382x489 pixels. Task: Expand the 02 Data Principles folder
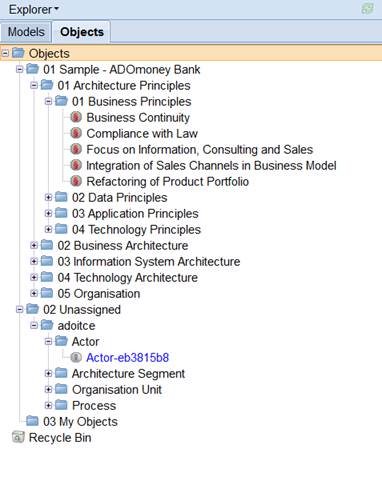(48, 197)
